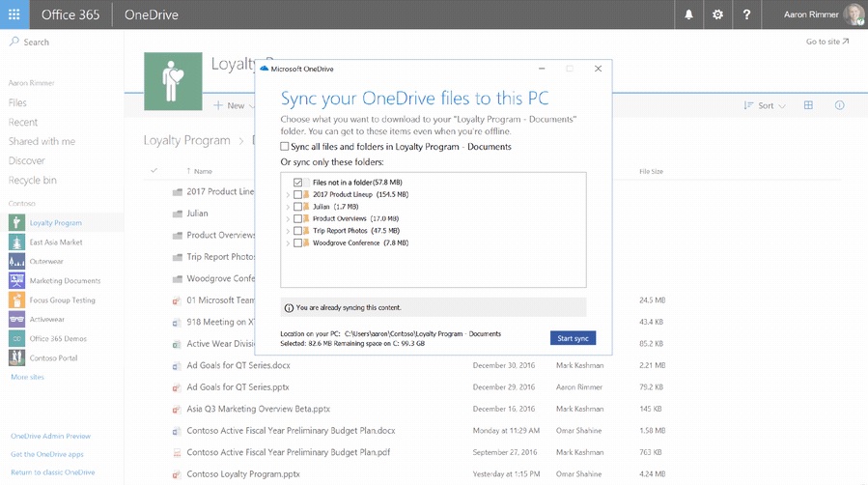Click the Activewear site icon

pos(16,320)
